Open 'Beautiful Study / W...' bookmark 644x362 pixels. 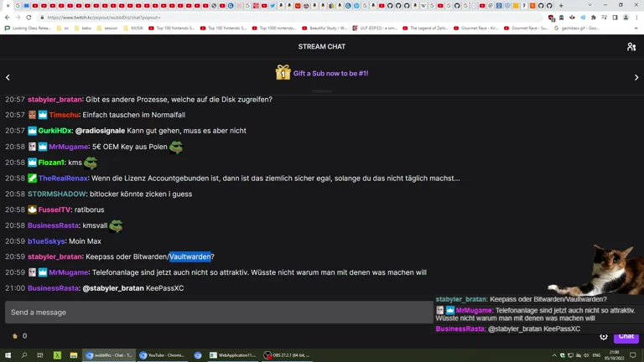pos(325,28)
